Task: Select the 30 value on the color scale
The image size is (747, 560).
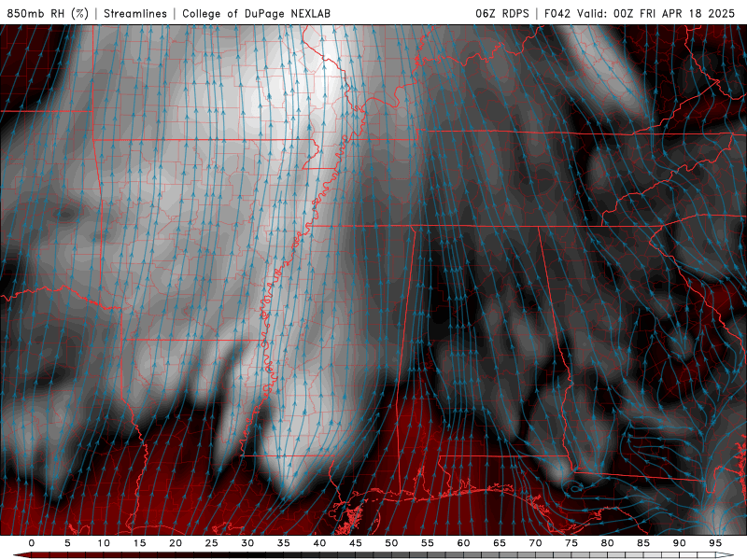Action: pos(247,543)
